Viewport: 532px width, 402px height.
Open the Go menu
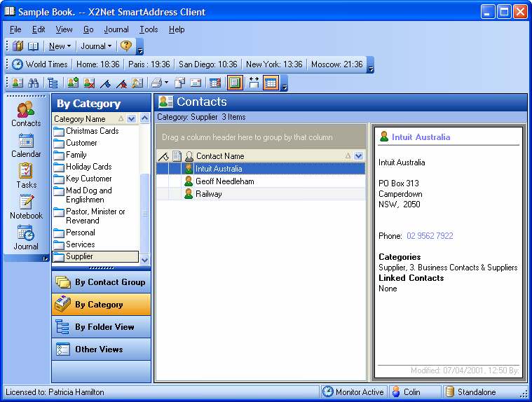point(88,29)
